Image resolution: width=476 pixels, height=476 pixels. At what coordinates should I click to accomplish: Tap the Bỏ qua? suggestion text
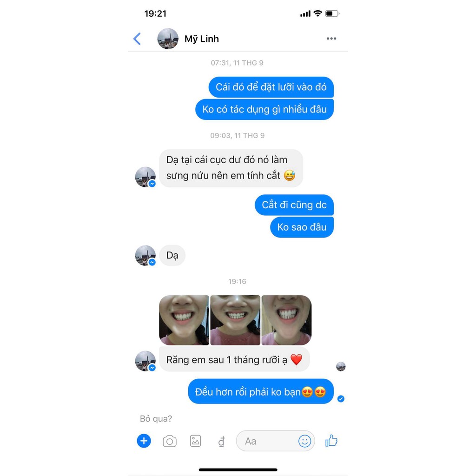pos(156,419)
